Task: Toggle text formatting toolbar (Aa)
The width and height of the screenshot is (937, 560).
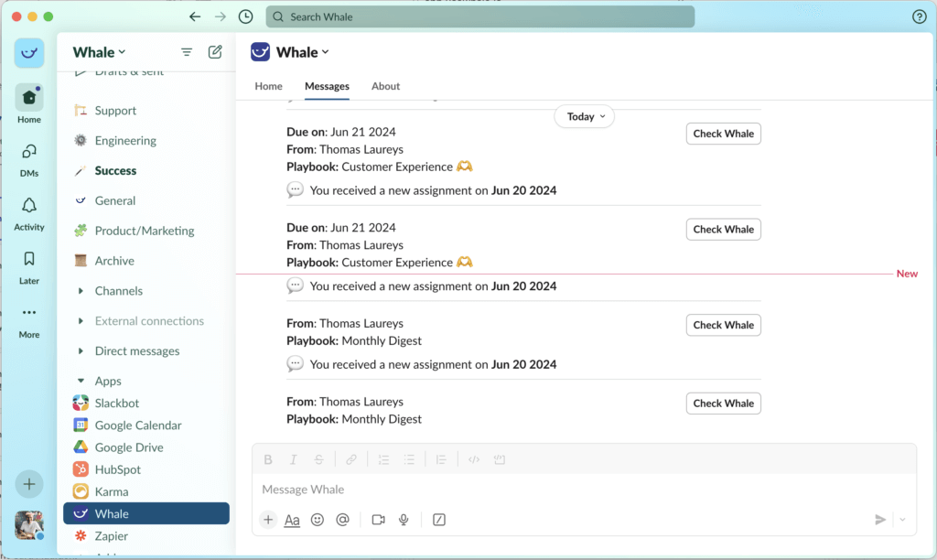Action: [x=292, y=520]
